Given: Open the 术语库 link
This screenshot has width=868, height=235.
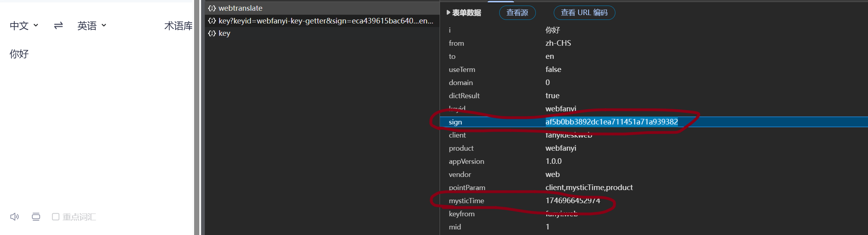Looking at the screenshot, I should pyautogui.click(x=178, y=26).
